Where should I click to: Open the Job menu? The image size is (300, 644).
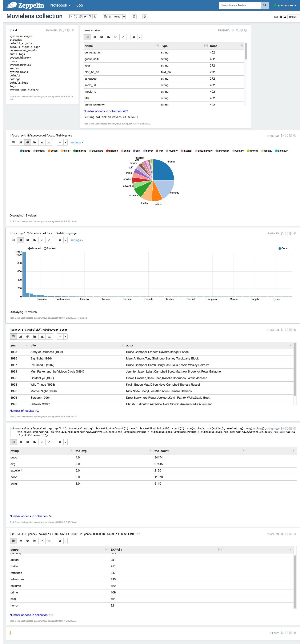(x=80, y=5)
